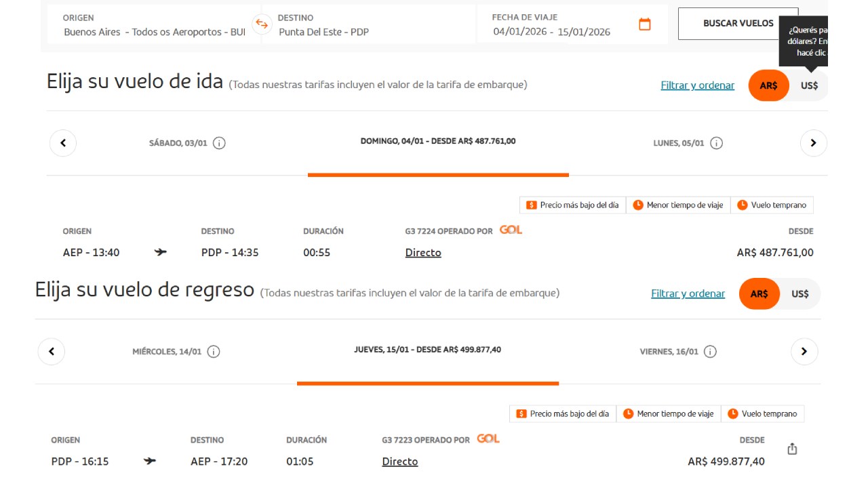The image size is (868, 488).
Task: Go to next return date with right arrow
Action: [804, 352]
